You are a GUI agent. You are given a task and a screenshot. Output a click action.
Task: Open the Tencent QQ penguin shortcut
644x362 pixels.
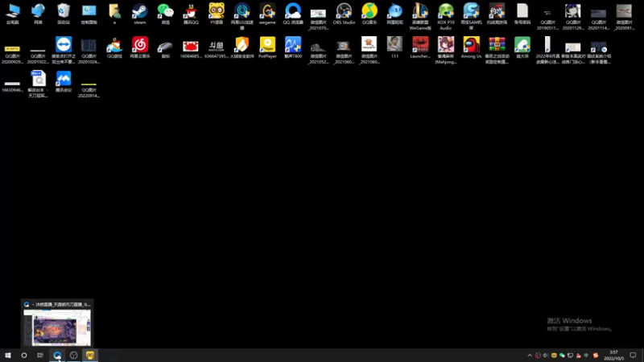(x=191, y=14)
